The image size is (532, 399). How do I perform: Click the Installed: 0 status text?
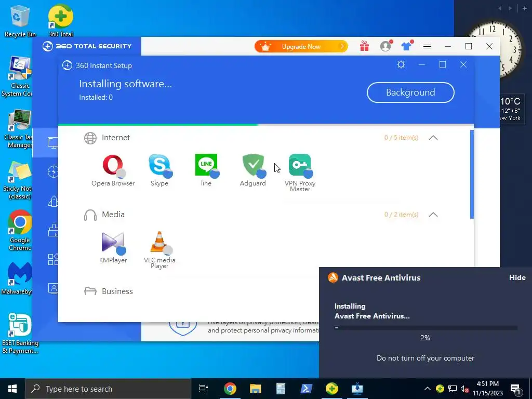[x=96, y=97]
